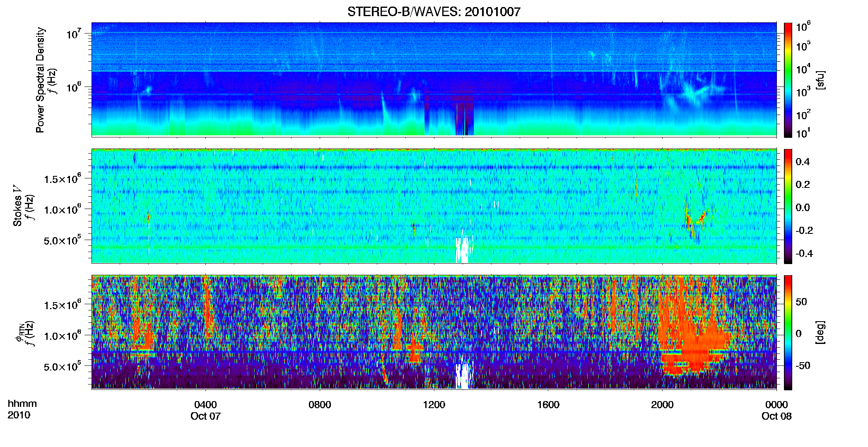Click the Stokes V spectrogram panel
This screenshot has width=868, height=447.
434,206
